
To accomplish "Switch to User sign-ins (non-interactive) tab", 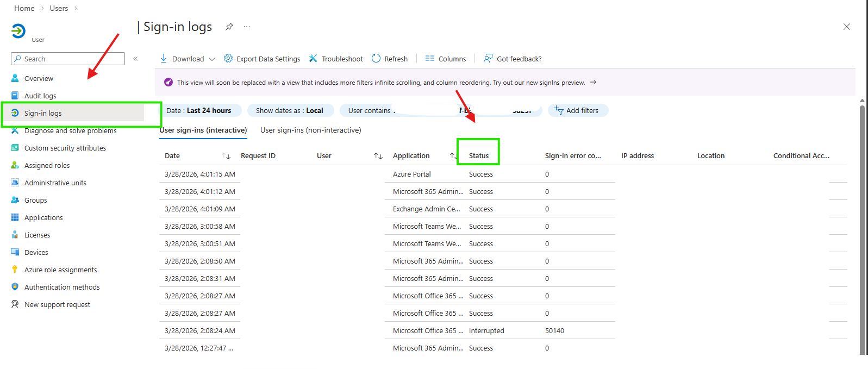I will click(x=311, y=130).
